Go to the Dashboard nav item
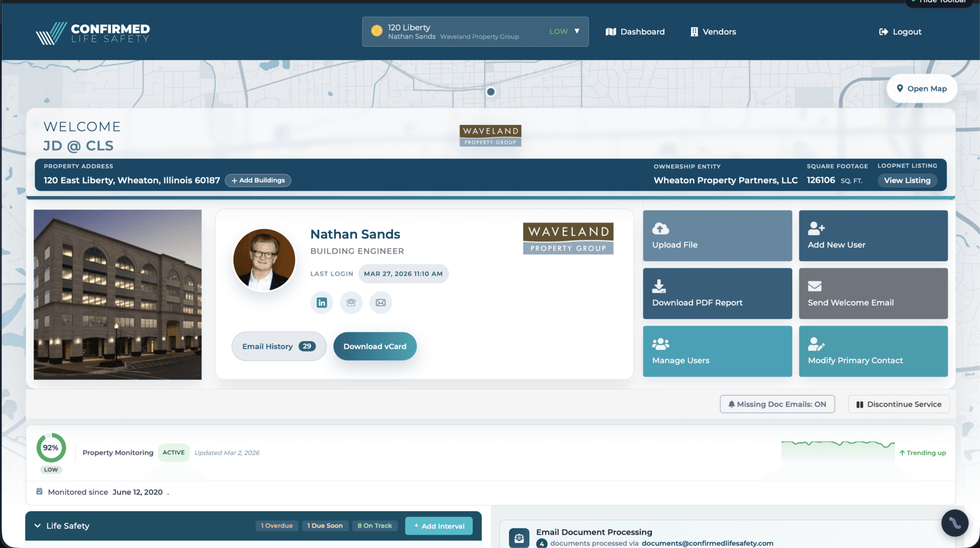Screen dimensions: 980x548 [x=635, y=32]
